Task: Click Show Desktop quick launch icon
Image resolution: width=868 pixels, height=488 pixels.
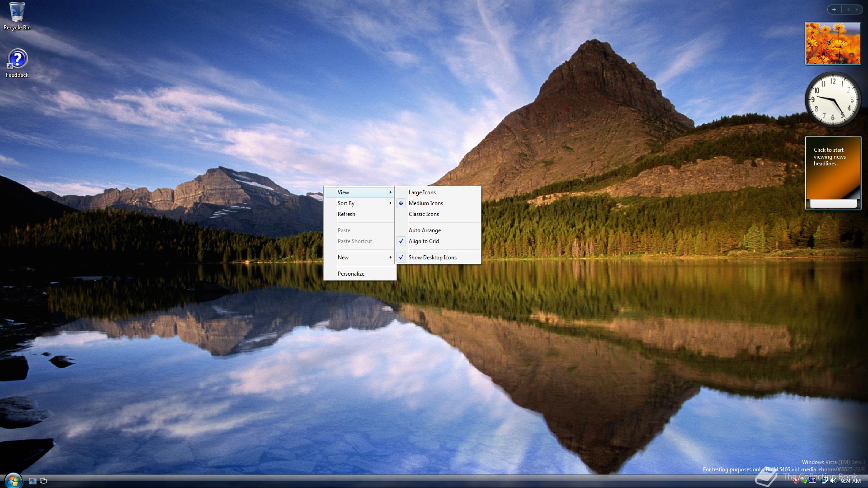Action: point(33,481)
